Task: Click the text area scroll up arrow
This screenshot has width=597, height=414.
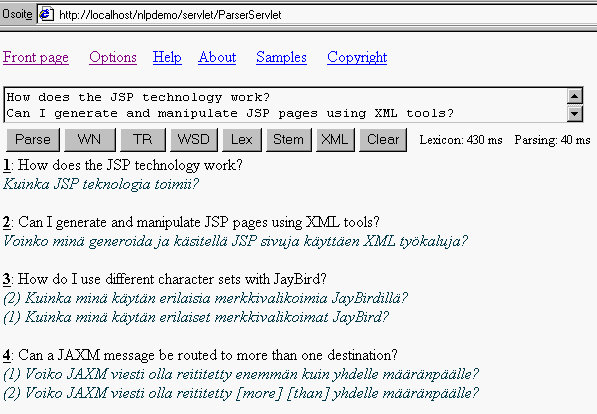Action: (575, 96)
